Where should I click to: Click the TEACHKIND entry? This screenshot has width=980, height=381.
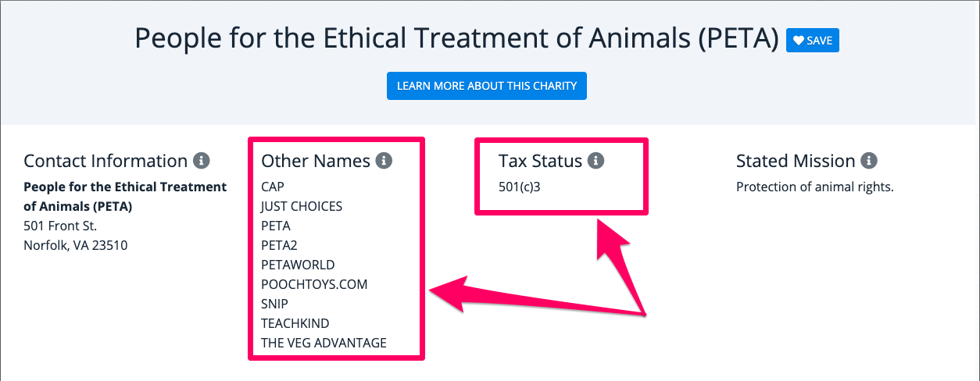click(x=295, y=323)
